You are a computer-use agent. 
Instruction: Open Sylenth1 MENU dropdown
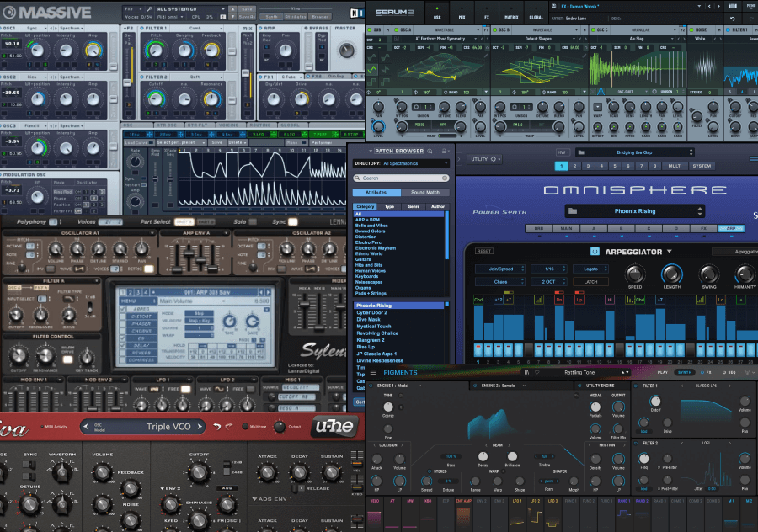(138, 301)
